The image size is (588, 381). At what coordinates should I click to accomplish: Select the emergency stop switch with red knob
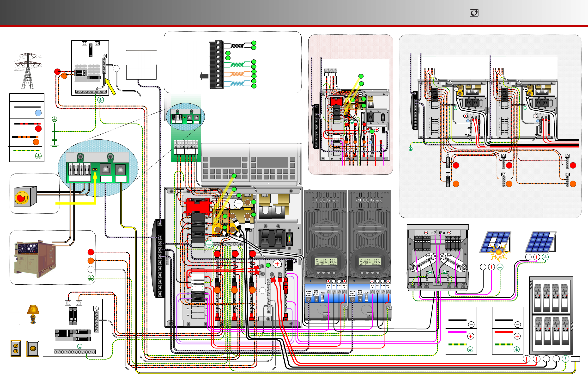pos(25,196)
